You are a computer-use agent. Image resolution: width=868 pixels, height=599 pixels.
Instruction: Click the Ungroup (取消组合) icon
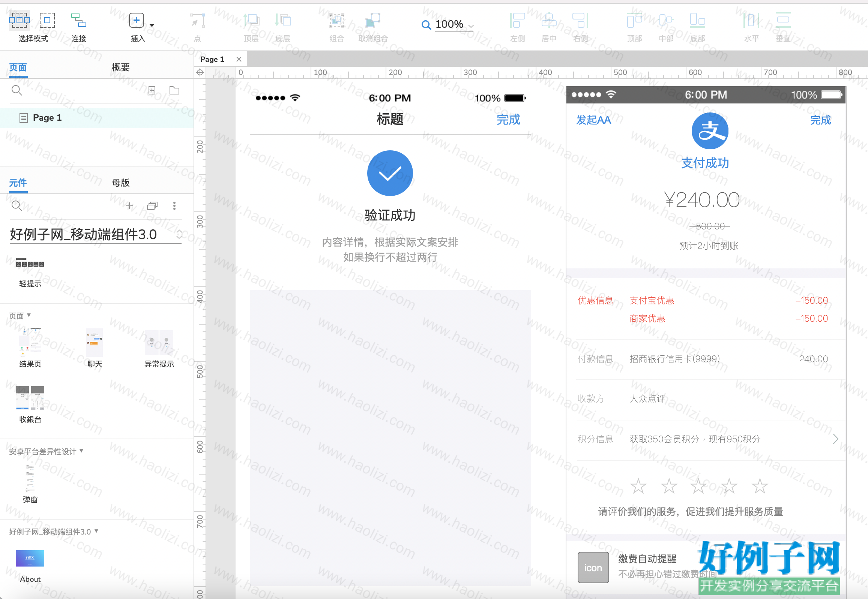(373, 20)
